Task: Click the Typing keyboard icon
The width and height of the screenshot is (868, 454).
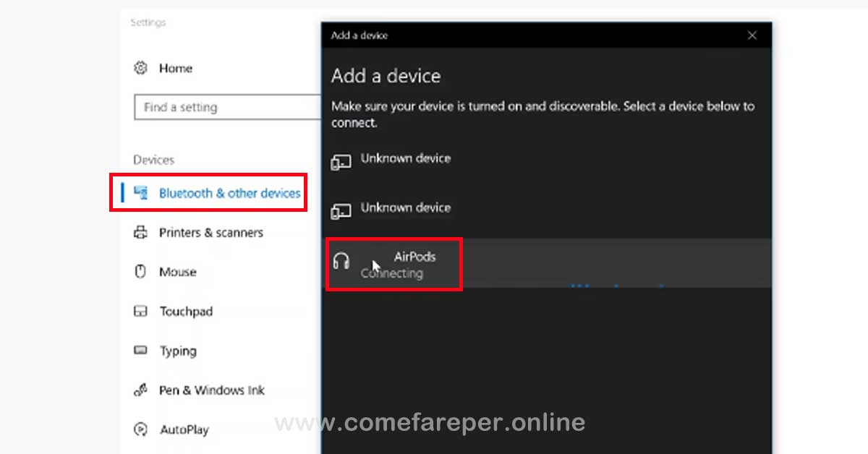Action: pos(140,351)
